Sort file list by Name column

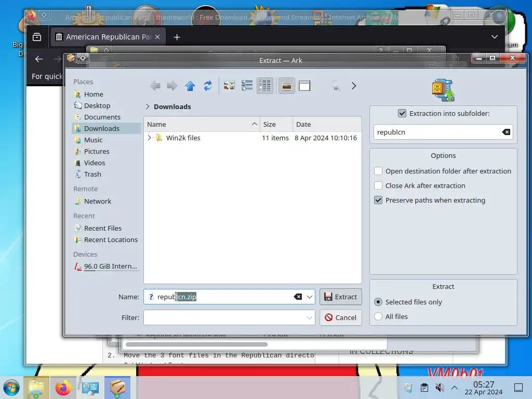[x=202, y=125]
